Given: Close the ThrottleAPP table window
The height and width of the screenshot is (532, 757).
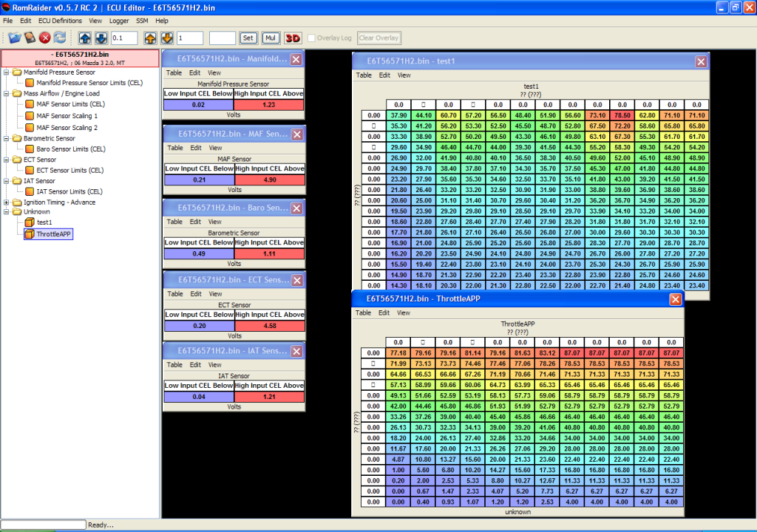Looking at the screenshot, I should coord(675,299).
